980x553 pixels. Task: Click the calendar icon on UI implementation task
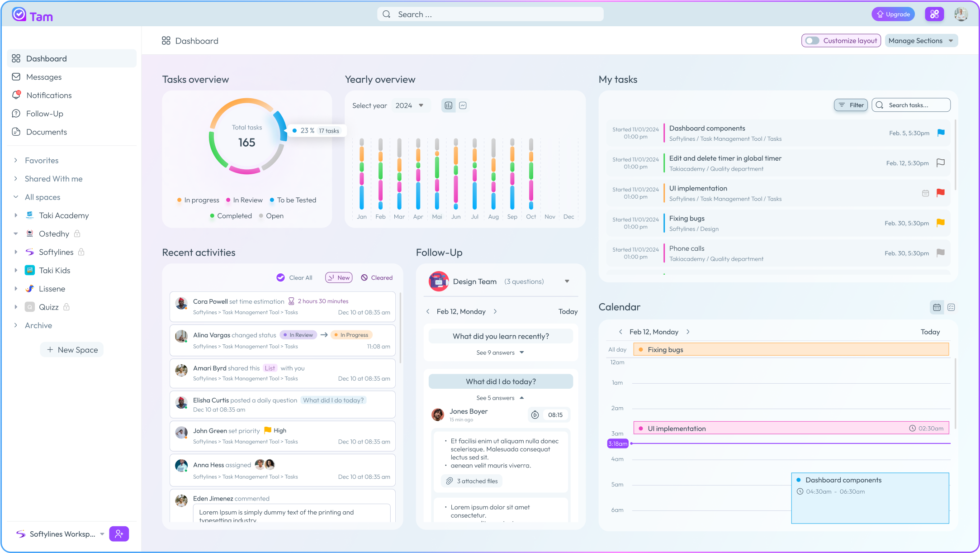click(925, 193)
